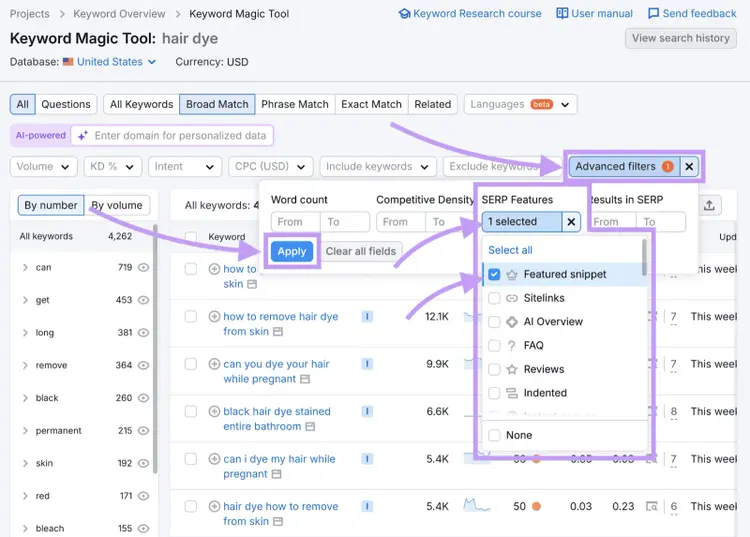The height and width of the screenshot is (537, 750).
Task: Toggle eye icon for 'long' group
Action: [143, 333]
